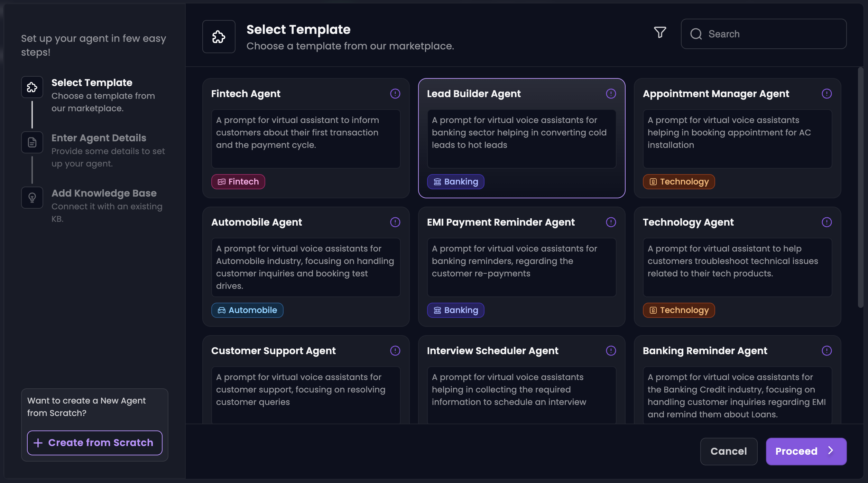Click the filter funnel icon
Viewport: 868px width, 483px height.
[660, 33]
